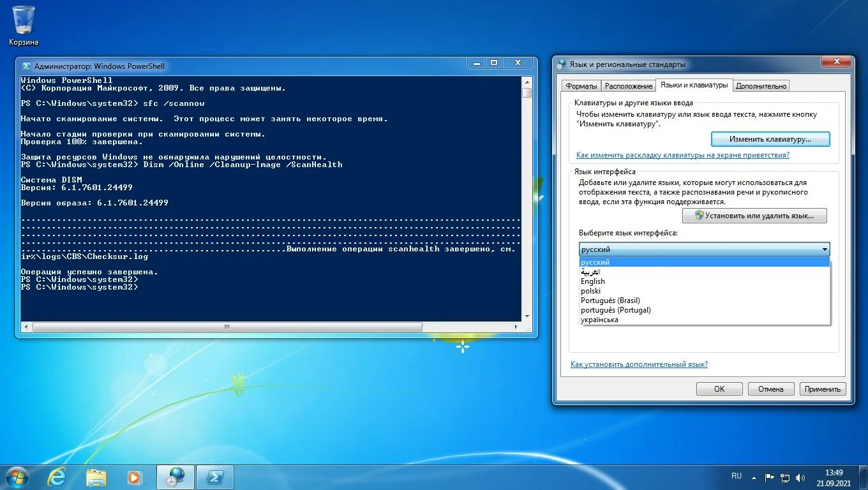Screen dimensions: 868x490
Task: Click the 'sfc /scannow' command line text
Action: tap(174, 103)
